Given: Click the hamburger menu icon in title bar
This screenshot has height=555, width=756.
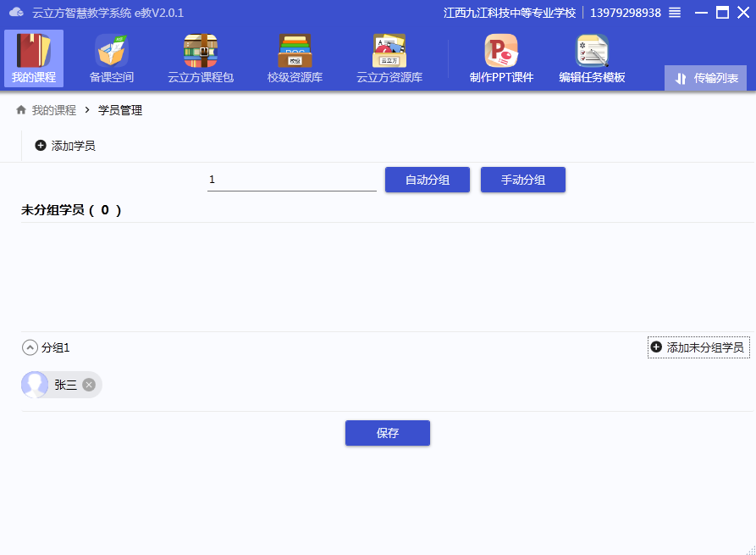Looking at the screenshot, I should pyautogui.click(x=675, y=13).
